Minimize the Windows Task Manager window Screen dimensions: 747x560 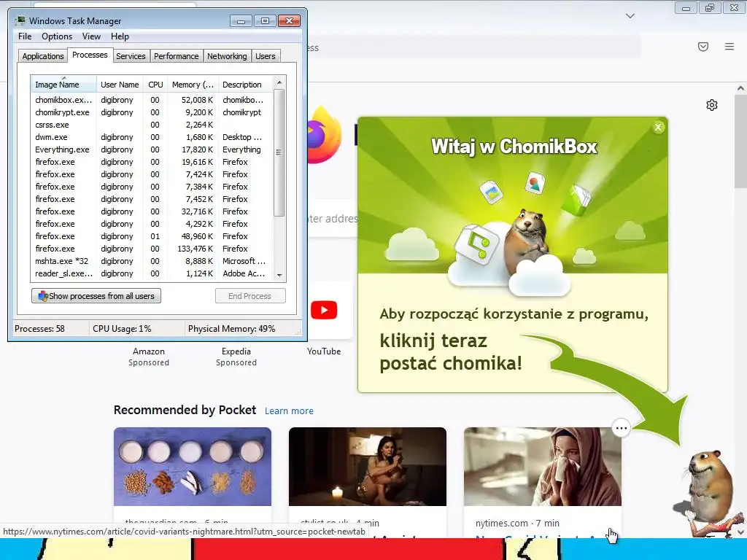(241, 21)
